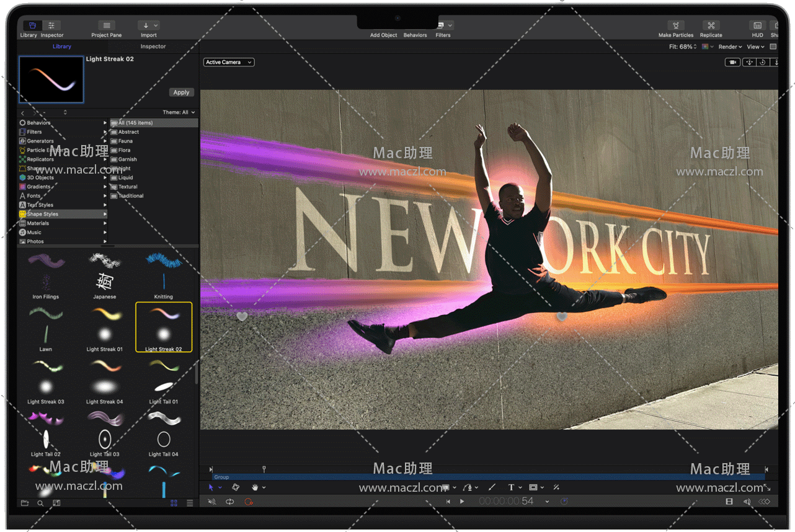Switch to the Inspector tab
Screen dimensions: 795x532
[153, 47]
